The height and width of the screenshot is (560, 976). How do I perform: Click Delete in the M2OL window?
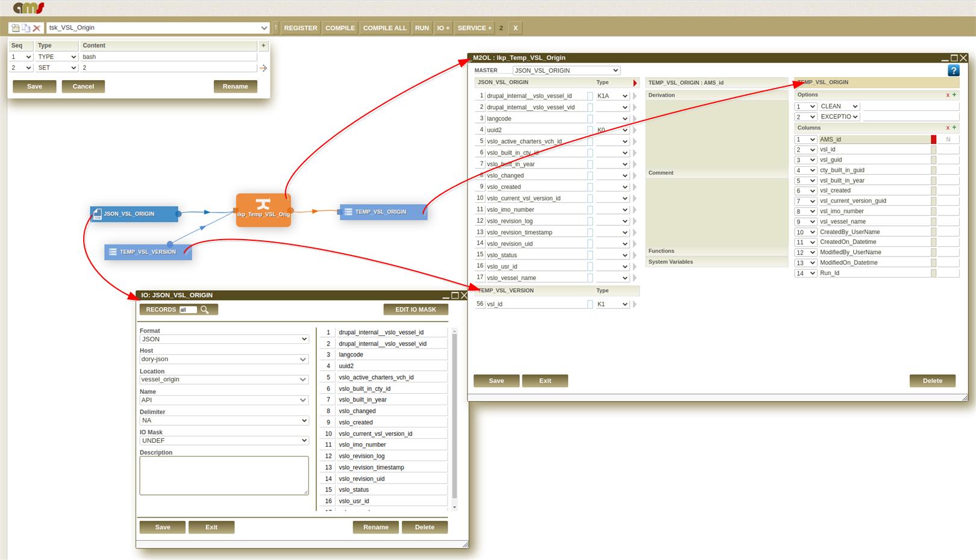pos(933,381)
